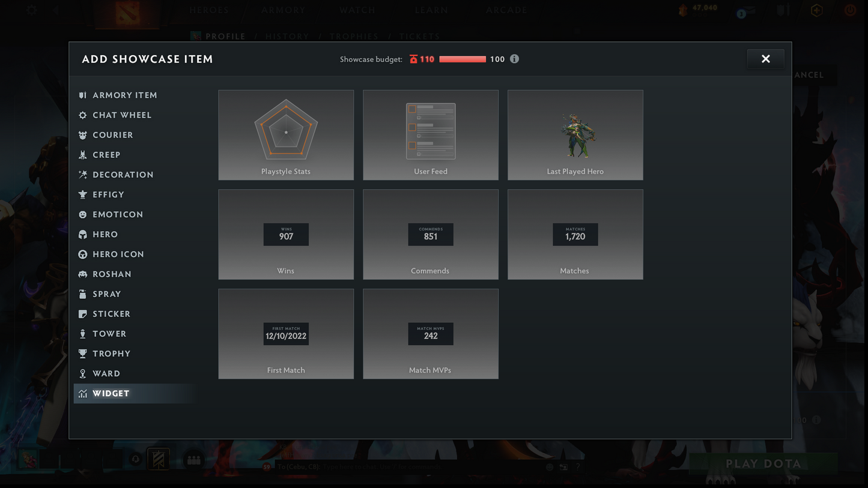Open the Learn tab in top menu
The width and height of the screenshot is (868, 488).
click(431, 10)
